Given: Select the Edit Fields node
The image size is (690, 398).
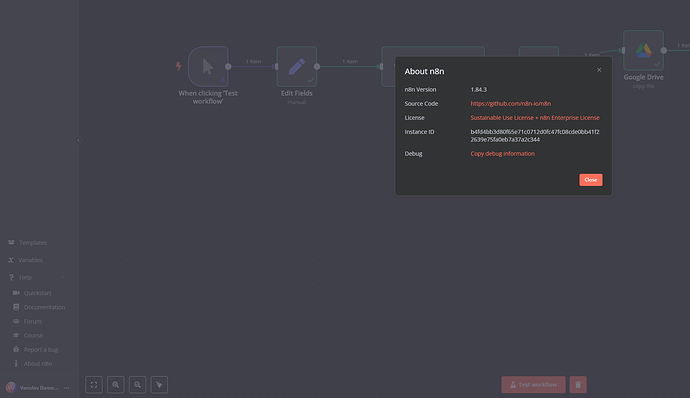Looking at the screenshot, I should click(x=297, y=66).
